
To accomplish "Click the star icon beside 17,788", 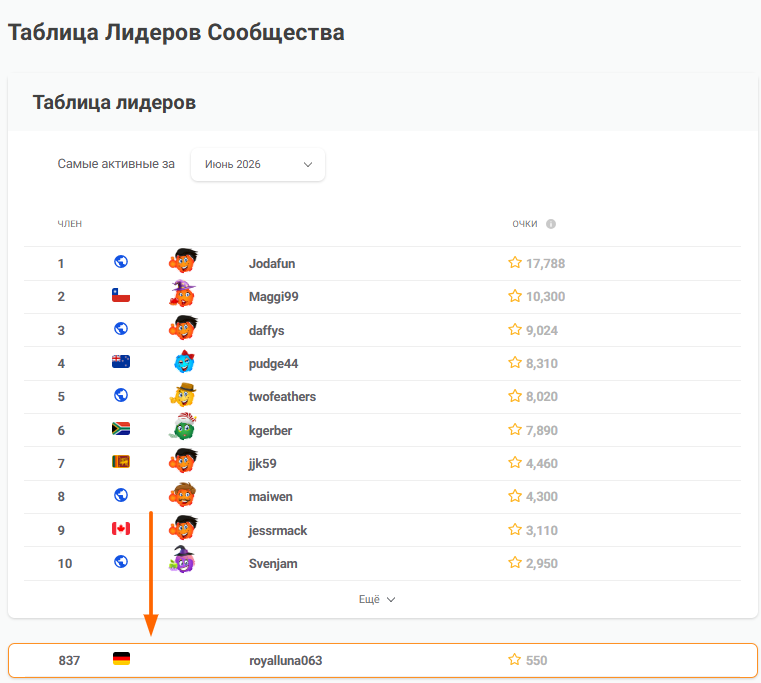I will pyautogui.click(x=515, y=263).
